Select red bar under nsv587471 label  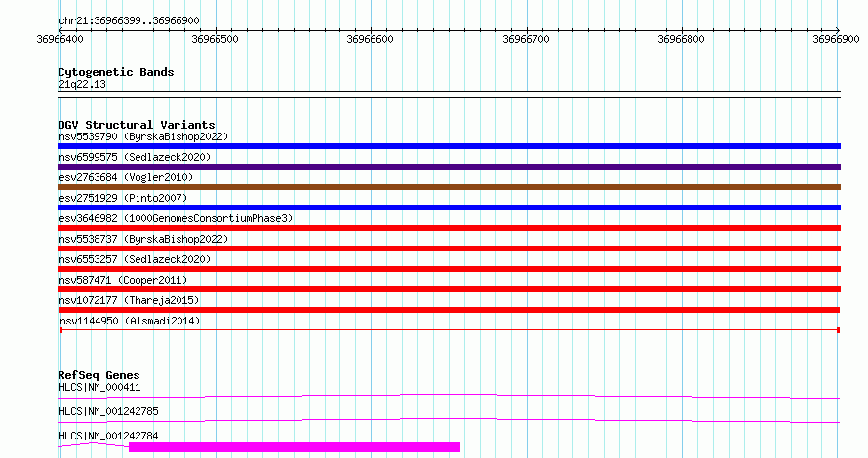click(449, 289)
